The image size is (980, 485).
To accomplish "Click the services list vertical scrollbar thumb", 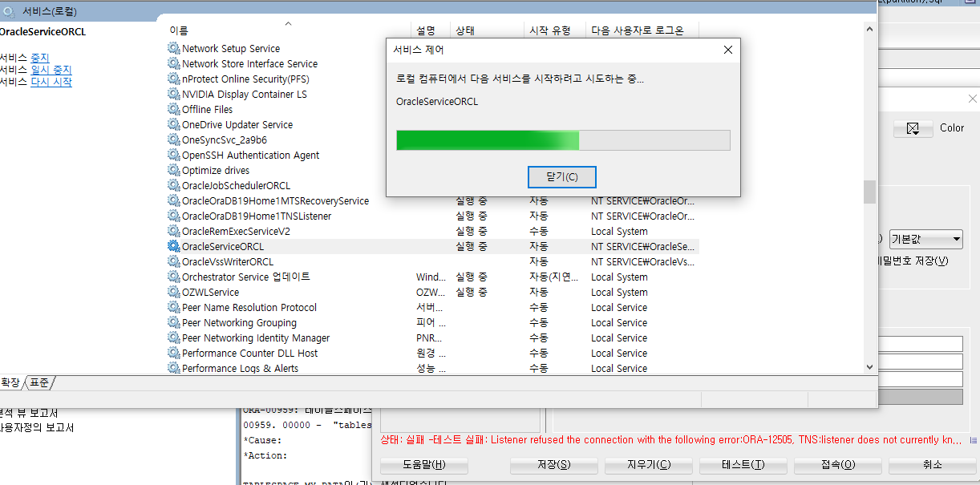I will point(869,192).
